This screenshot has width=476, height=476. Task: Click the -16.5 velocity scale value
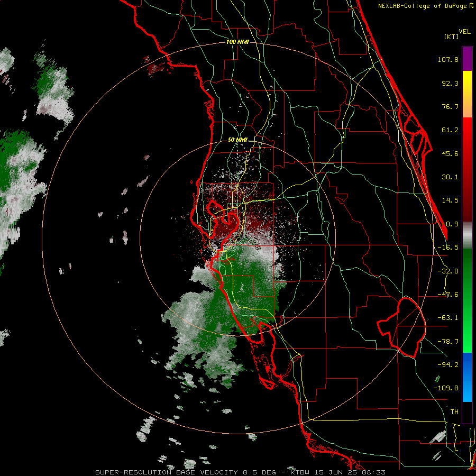click(448, 248)
